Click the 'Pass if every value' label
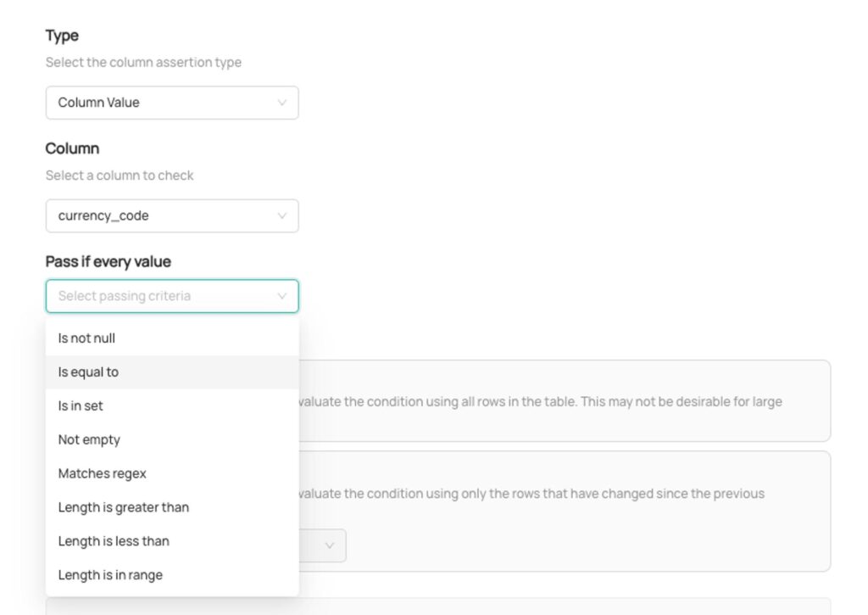 (108, 261)
